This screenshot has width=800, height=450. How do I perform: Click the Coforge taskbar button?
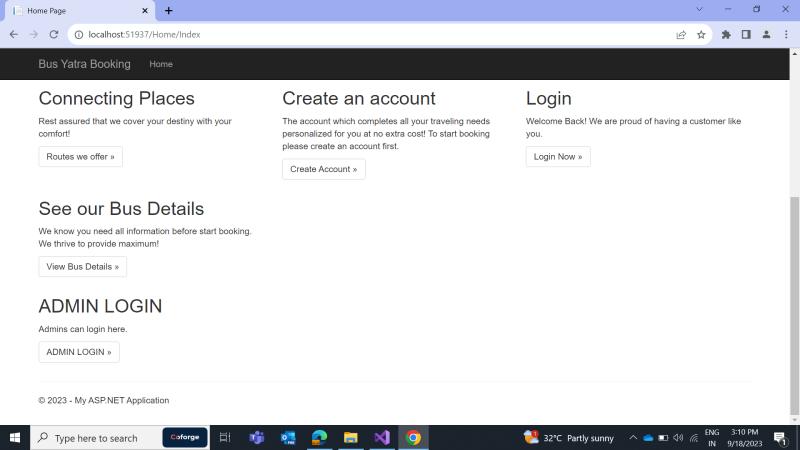185,437
